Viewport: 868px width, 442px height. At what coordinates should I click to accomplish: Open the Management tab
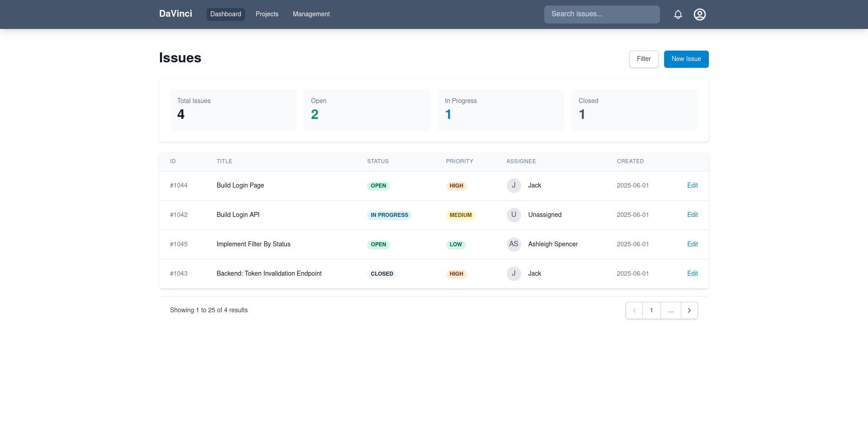pyautogui.click(x=311, y=14)
